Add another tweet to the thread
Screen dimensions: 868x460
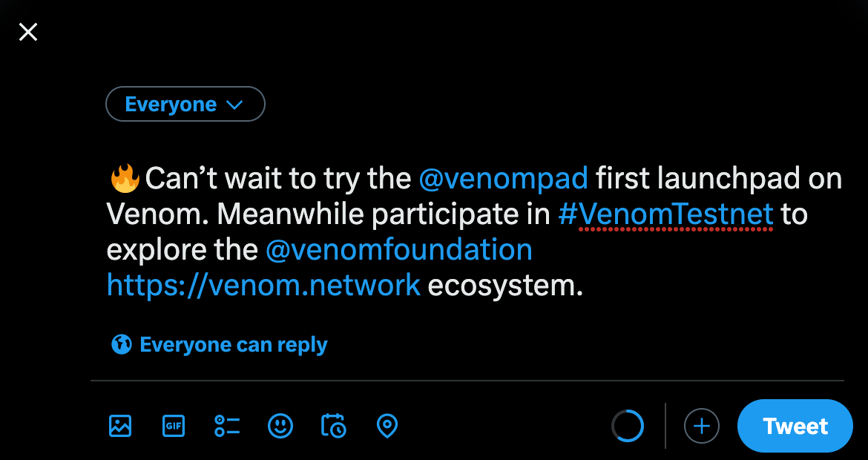[x=701, y=426]
